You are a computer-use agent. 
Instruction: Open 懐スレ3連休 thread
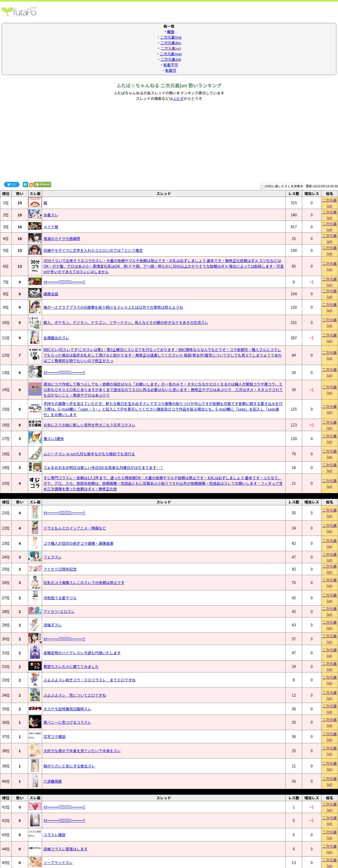pos(54,439)
